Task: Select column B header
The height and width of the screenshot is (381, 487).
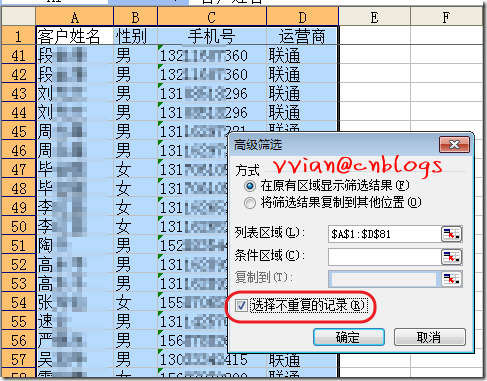Action: (x=135, y=17)
